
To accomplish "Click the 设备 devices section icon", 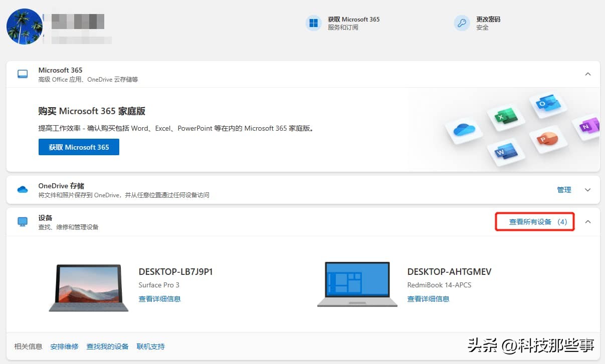I will 22,221.
